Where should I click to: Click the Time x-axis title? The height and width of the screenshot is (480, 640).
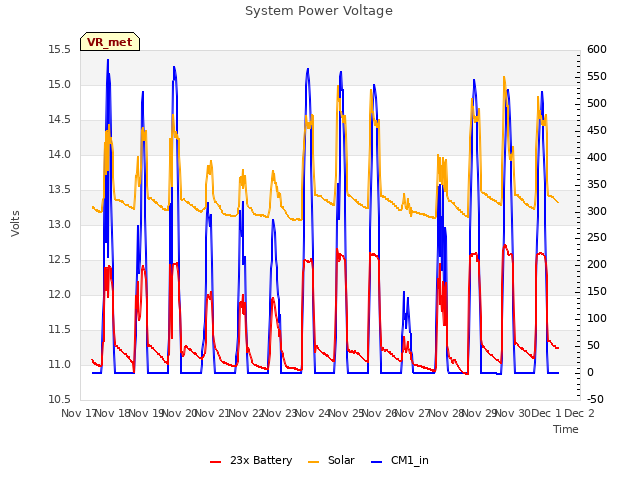(566, 429)
